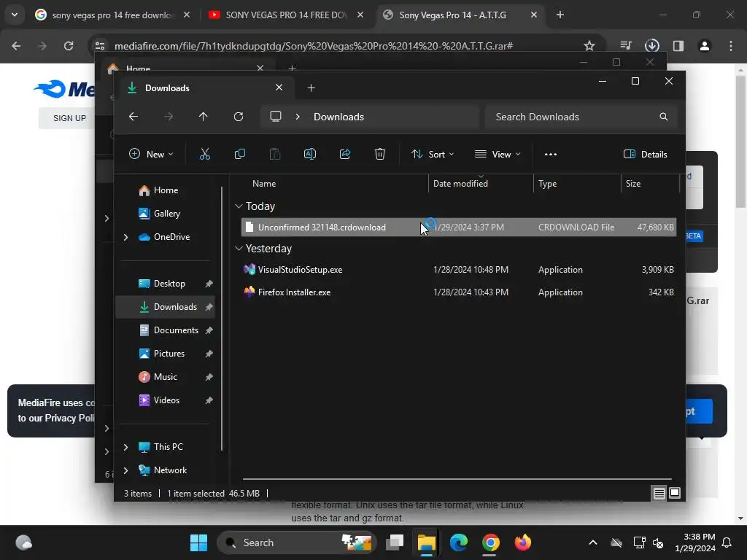This screenshot has width=747, height=560.
Task: Open Chrome side panel icon
Action: [678, 46]
